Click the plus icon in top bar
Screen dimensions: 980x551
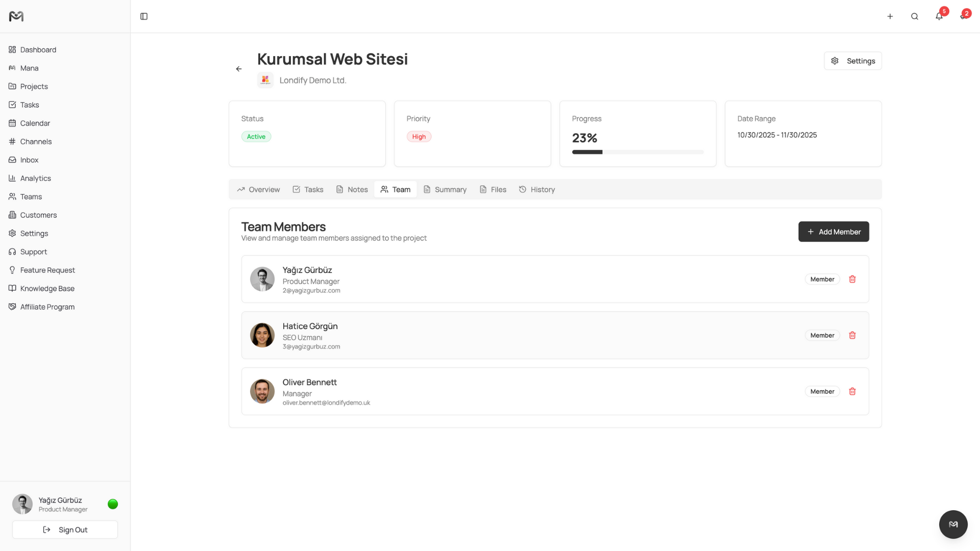pyautogui.click(x=890, y=16)
